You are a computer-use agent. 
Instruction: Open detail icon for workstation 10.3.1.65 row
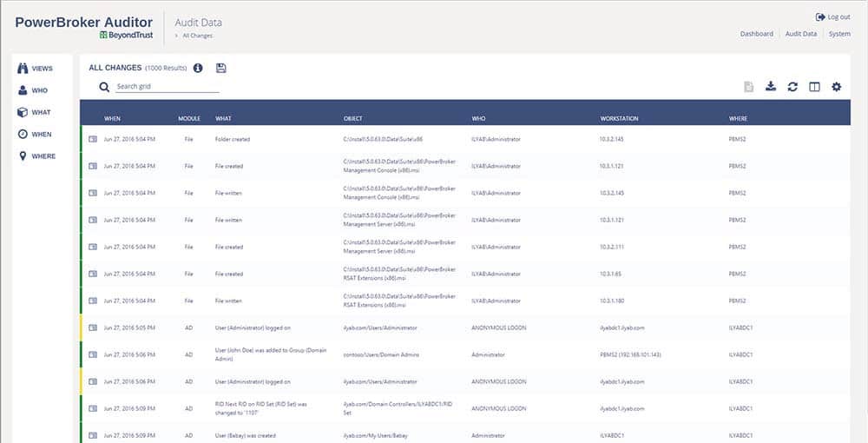coord(93,274)
